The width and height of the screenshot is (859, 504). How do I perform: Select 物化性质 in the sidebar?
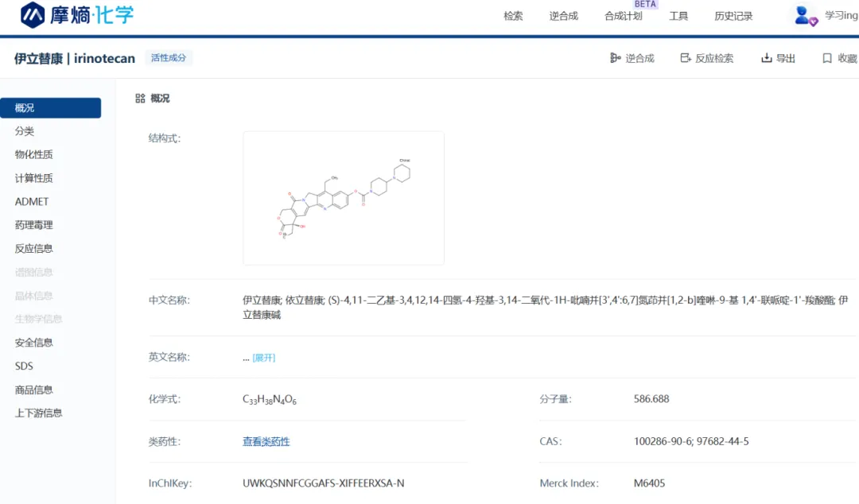(34, 154)
